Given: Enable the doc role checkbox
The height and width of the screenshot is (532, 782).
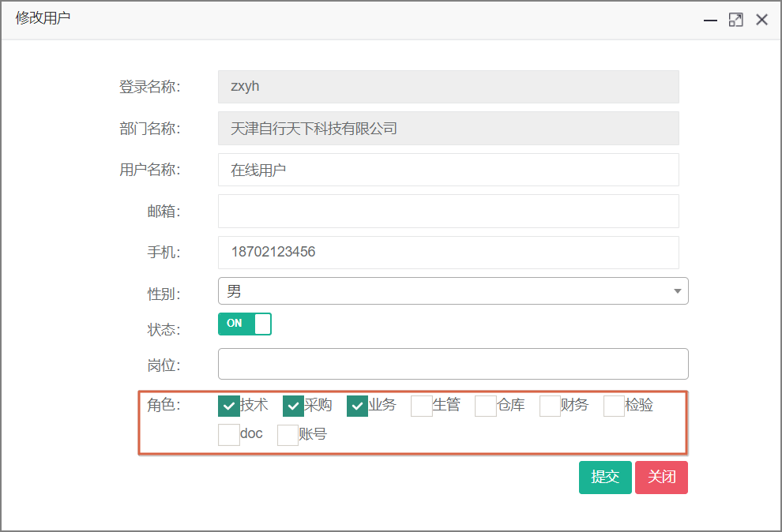Looking at the screenshot, I should (229, 435).
